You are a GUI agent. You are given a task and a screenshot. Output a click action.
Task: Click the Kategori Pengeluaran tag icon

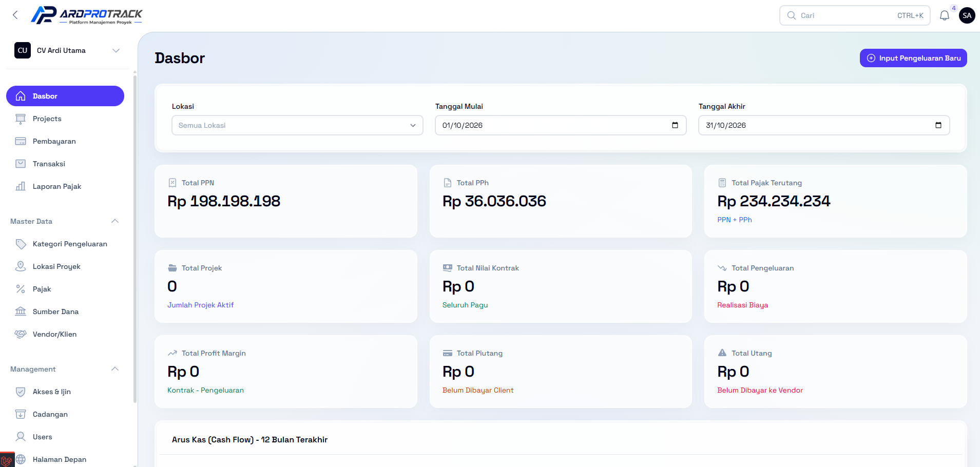coord(21,244)
